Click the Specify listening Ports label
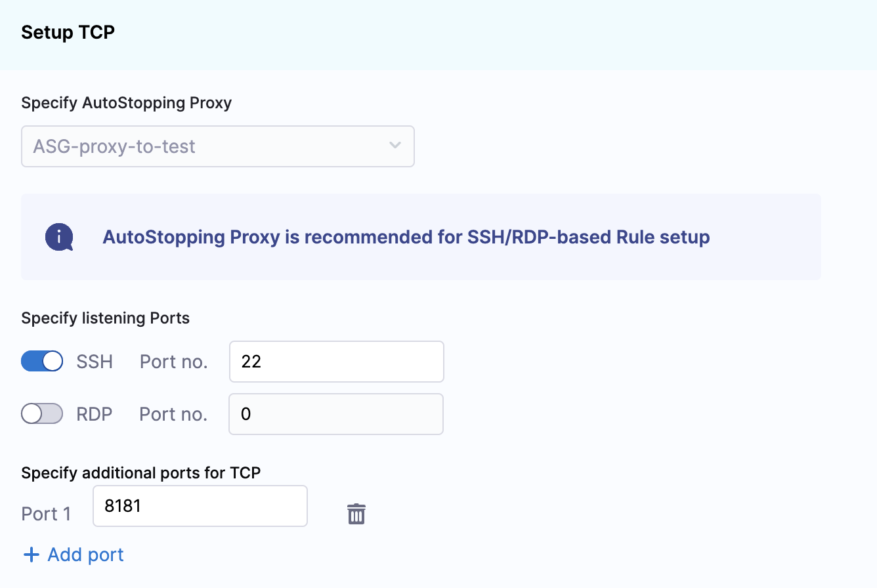 coord(106,319)
